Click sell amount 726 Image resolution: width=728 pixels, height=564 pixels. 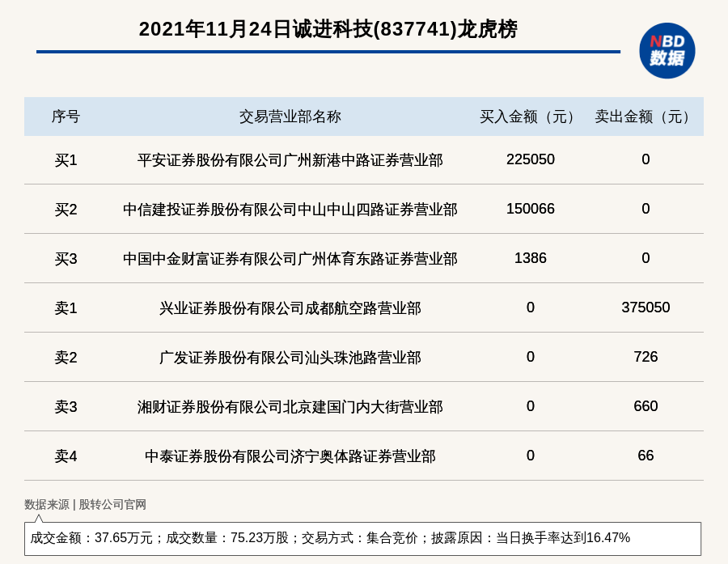(645, 356)
